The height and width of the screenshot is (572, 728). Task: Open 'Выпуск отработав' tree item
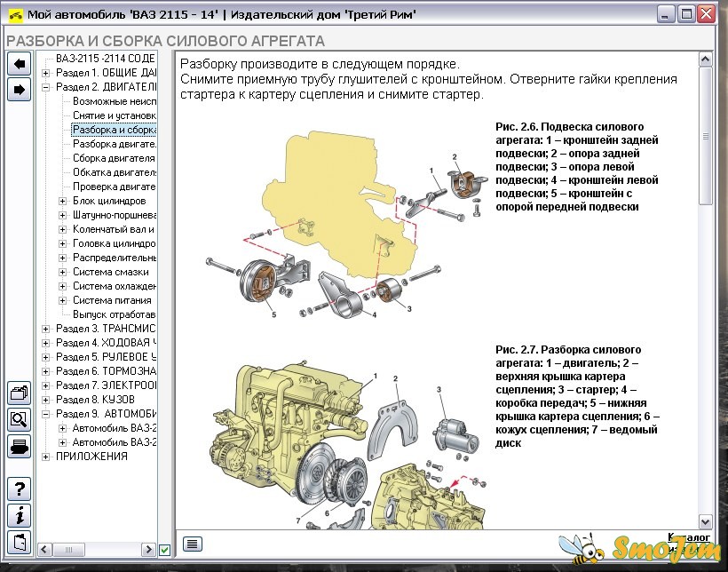pyautogui.click(x=115, y=314)
